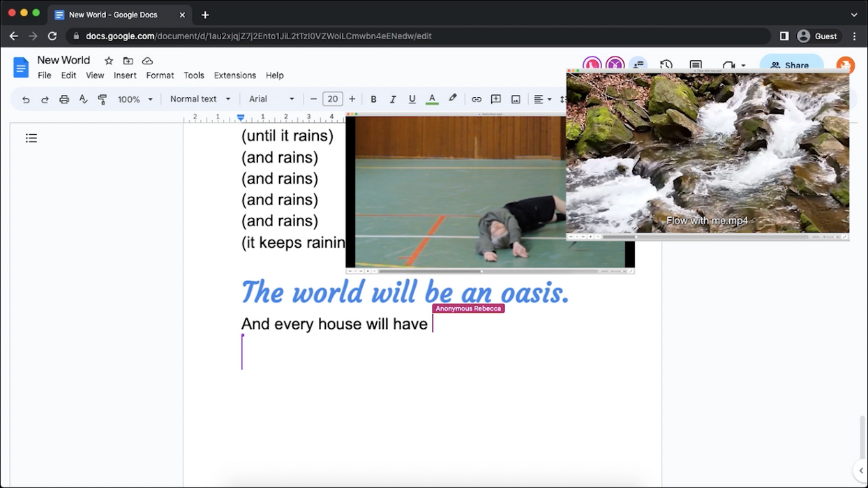Go to Docs home via logo

click(21, 68)
